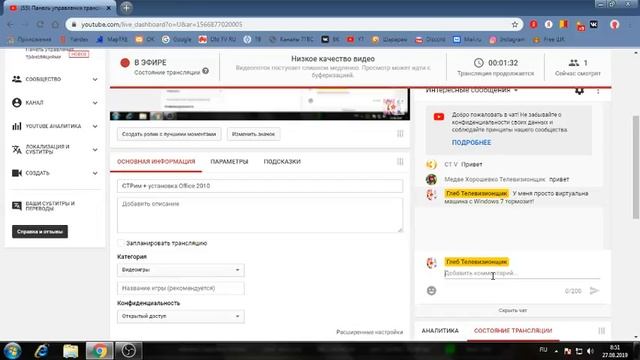Expand the Создать chevron
Viewport: 640px width, 360px height.
pos(95,173)
